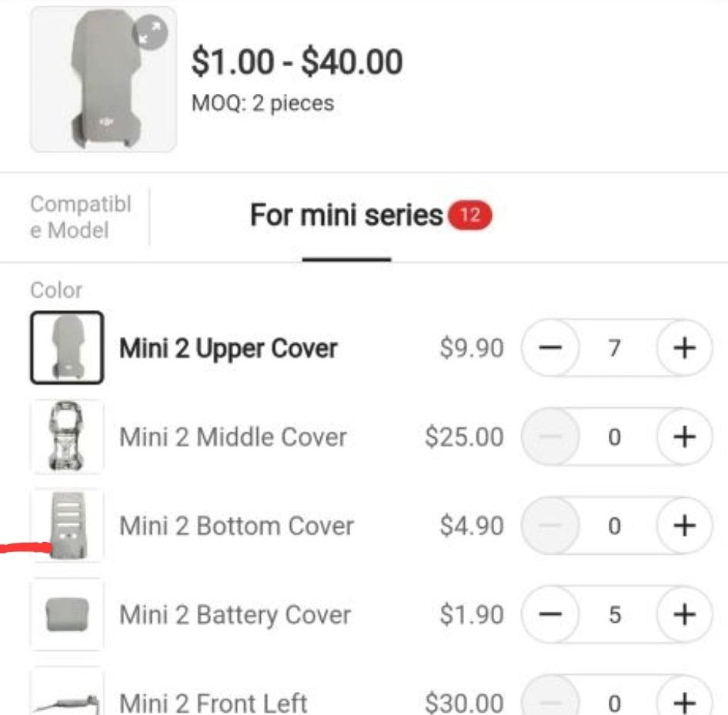The height and width of the screenshot is (715, 728).
Task: Click the Battery Cover quantity field showing 5
Action: click(x=614, y=615)
